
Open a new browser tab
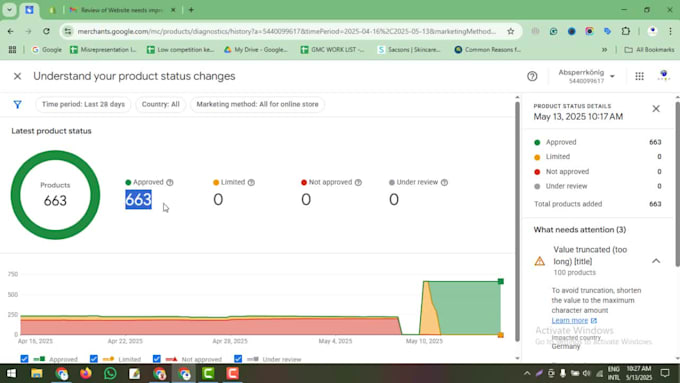191,10
